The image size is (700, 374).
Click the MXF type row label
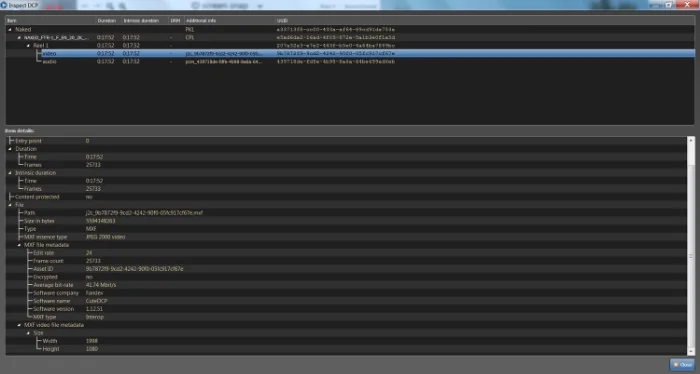click(45, 317)
